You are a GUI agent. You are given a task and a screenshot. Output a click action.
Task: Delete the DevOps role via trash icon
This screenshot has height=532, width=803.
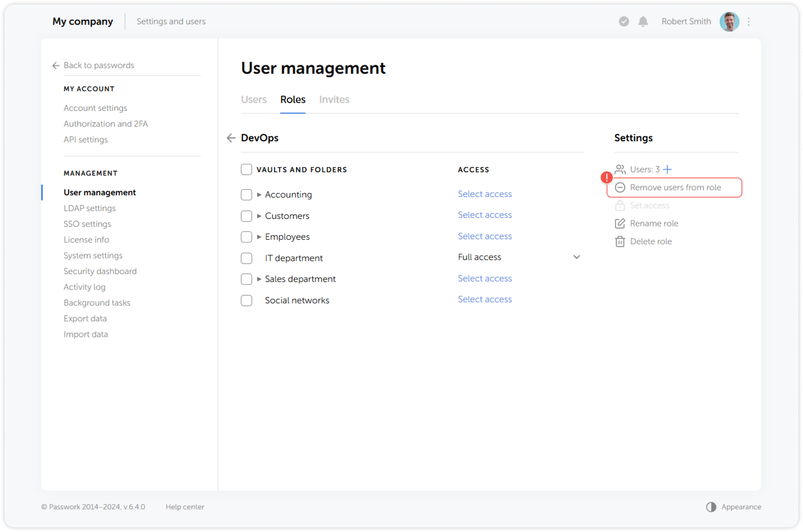(620, 241)
